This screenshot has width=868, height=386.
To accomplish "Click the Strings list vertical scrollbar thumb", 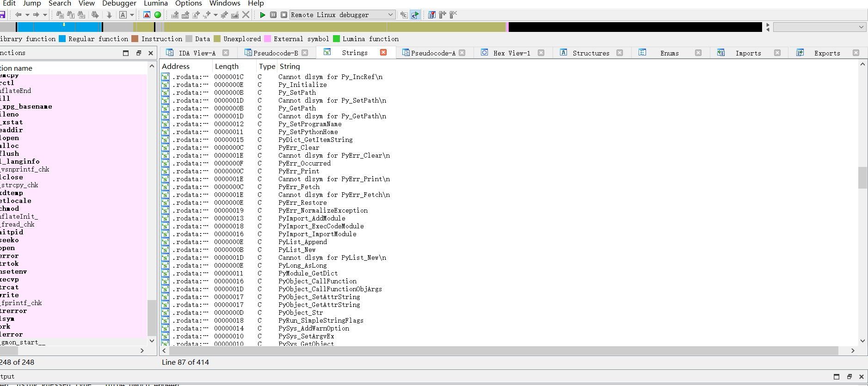I will tap(862, 178).
